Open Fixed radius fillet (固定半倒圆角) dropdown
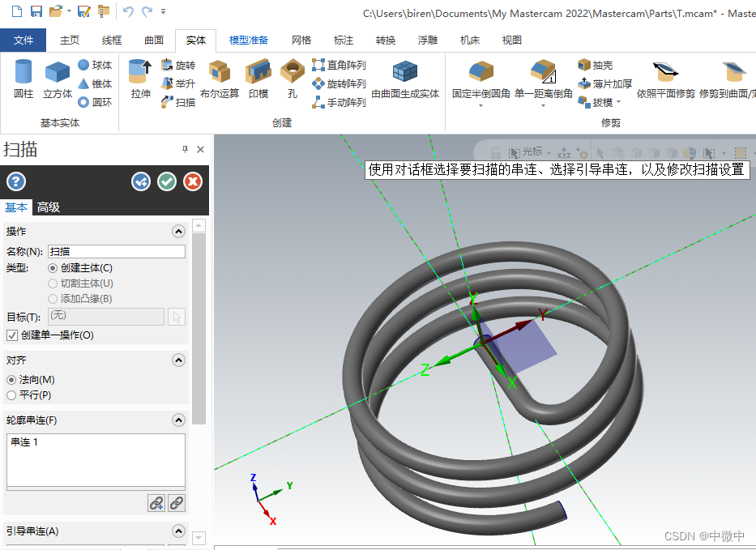The image size is (756, 550). coord(481,105)
